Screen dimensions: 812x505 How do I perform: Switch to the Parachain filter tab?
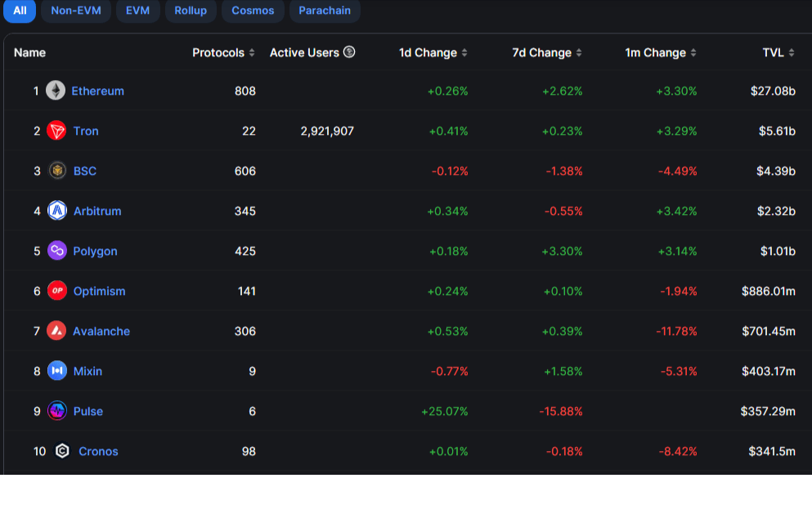click(325, 11)
